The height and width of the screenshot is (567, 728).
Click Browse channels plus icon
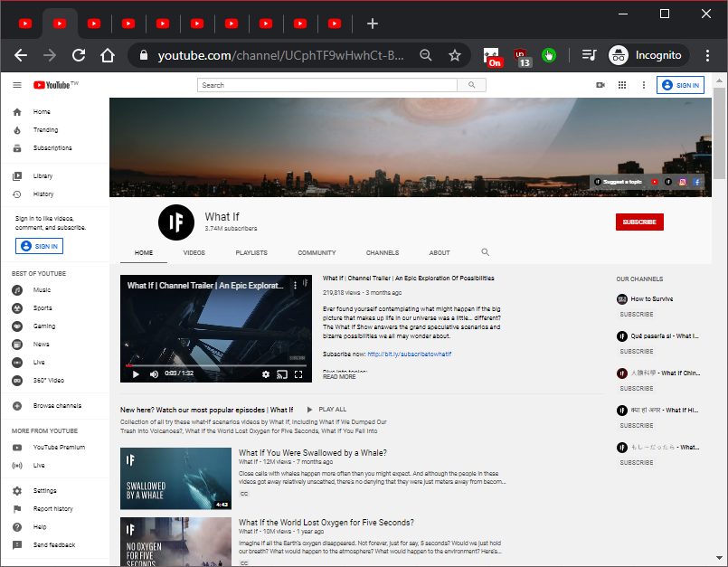[17, 406]
